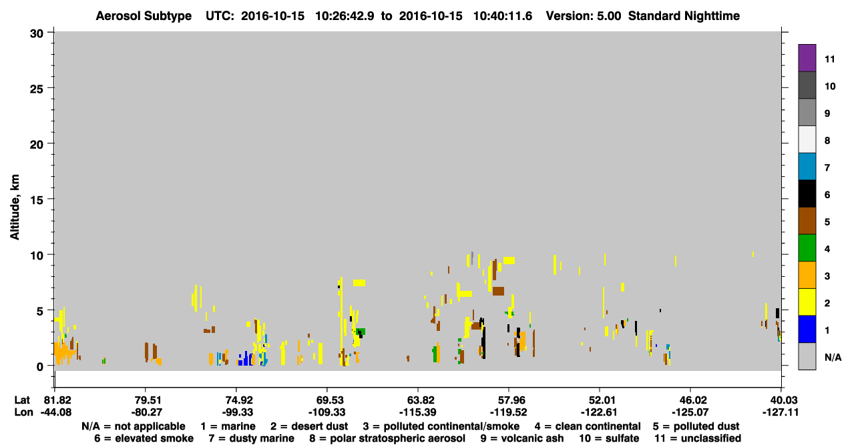Click latitude value 52.01
868x445 pixels.
600,400
